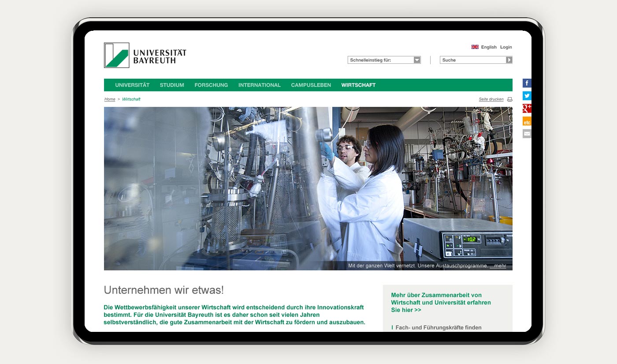617x364 pixels.
Task: Switch language to English
Action: 489,47
